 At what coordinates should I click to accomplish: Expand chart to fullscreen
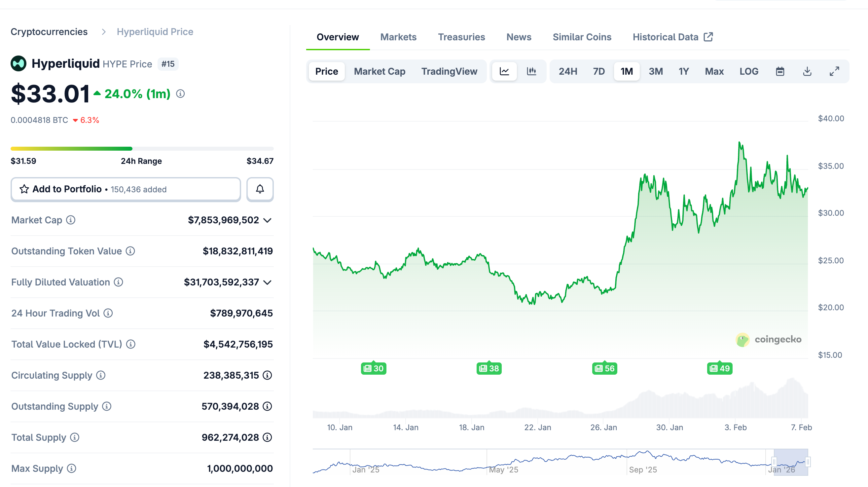(x=834, y=71)
